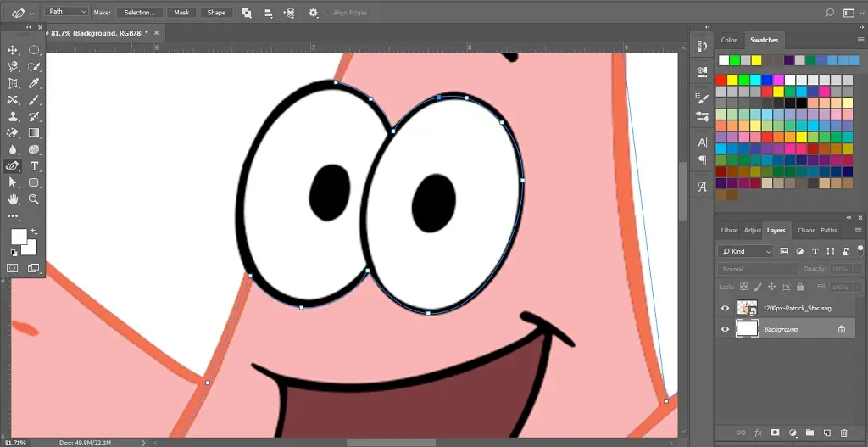Open path arrangement options
This screenshot has height=447, width=868.
[288, 13]
